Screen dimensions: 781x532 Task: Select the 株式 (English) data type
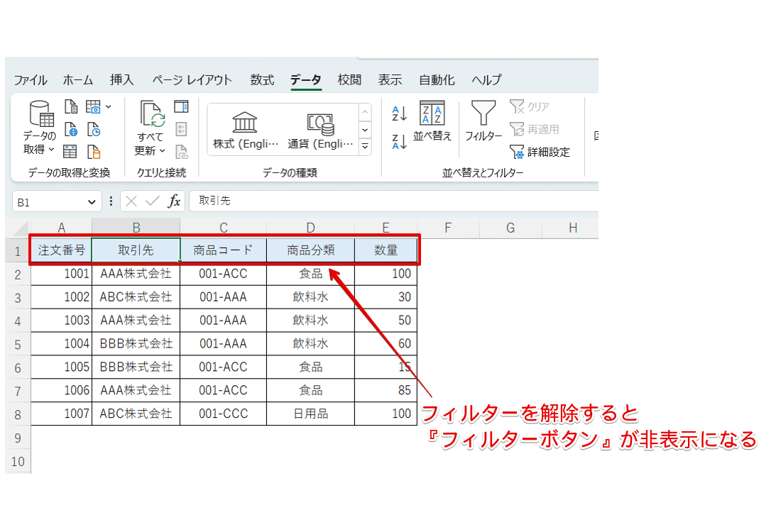pyautogui.click(x=245, y=130)
